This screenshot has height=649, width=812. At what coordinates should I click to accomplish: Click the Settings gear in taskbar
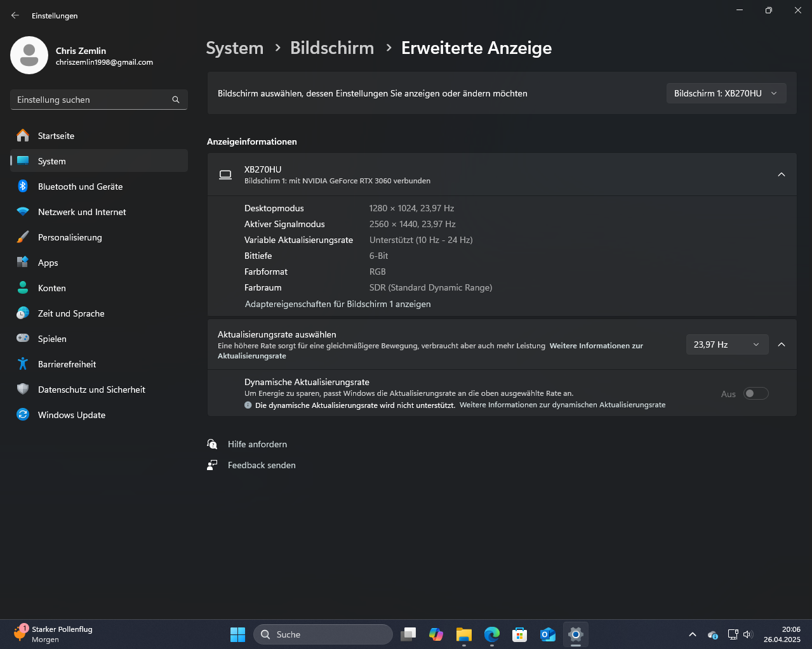(x=576, y=634)
